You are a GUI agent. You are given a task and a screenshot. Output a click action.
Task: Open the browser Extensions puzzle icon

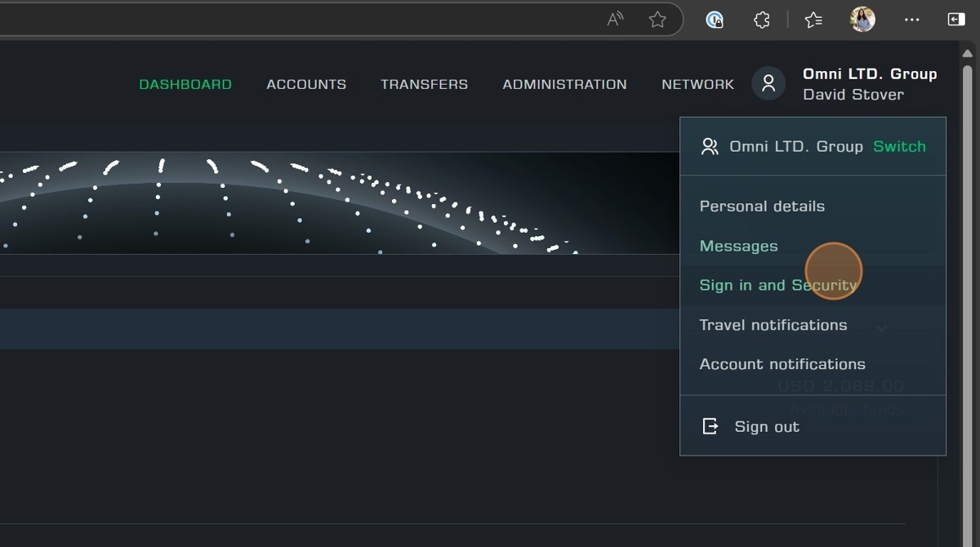[762, 20]
